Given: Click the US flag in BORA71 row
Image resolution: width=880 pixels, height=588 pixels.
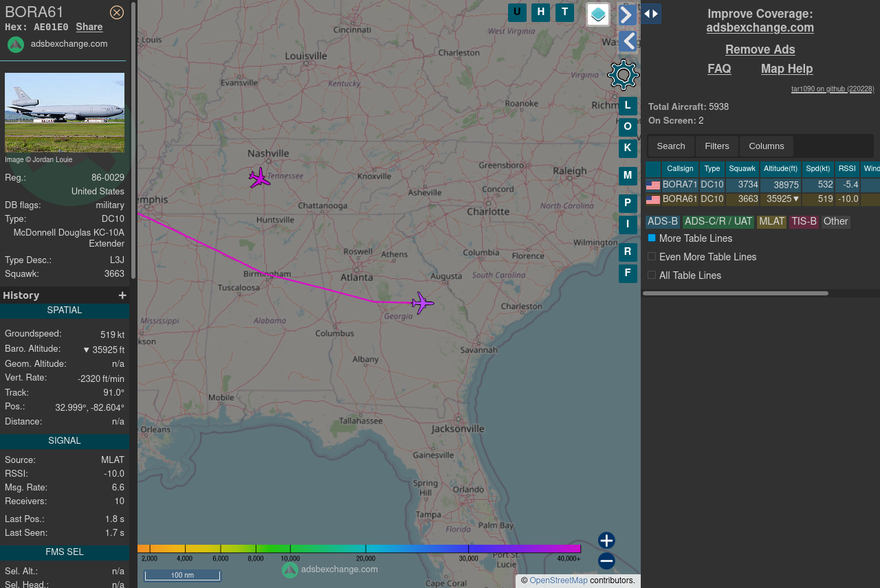Looking at the screenshot, I should [653, 185].
